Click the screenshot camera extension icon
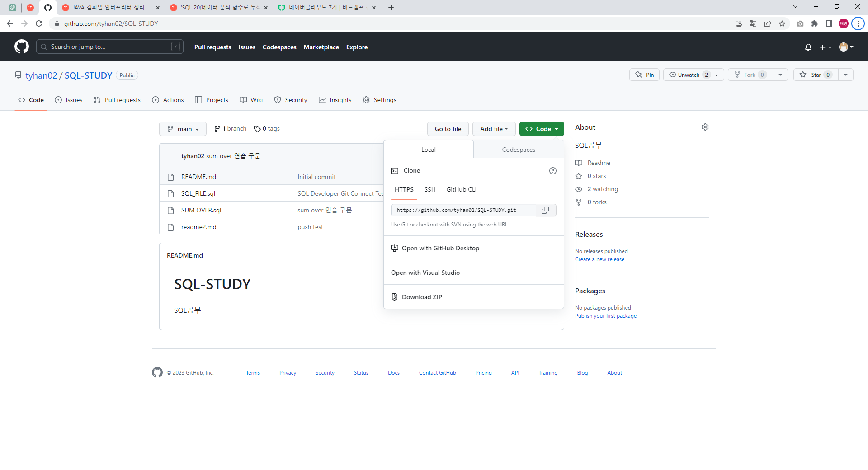The width and height of the screenshot is (868, 470). click(800, 23)
